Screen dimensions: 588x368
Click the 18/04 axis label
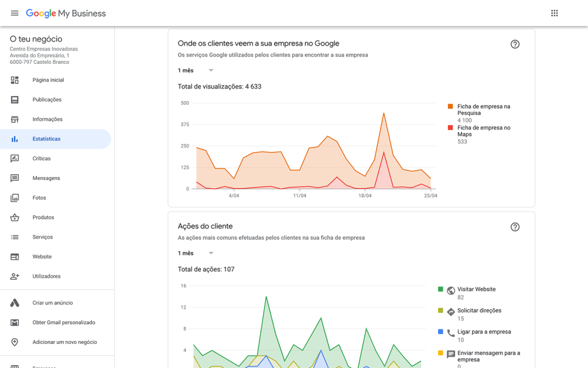tap(365, 195)
